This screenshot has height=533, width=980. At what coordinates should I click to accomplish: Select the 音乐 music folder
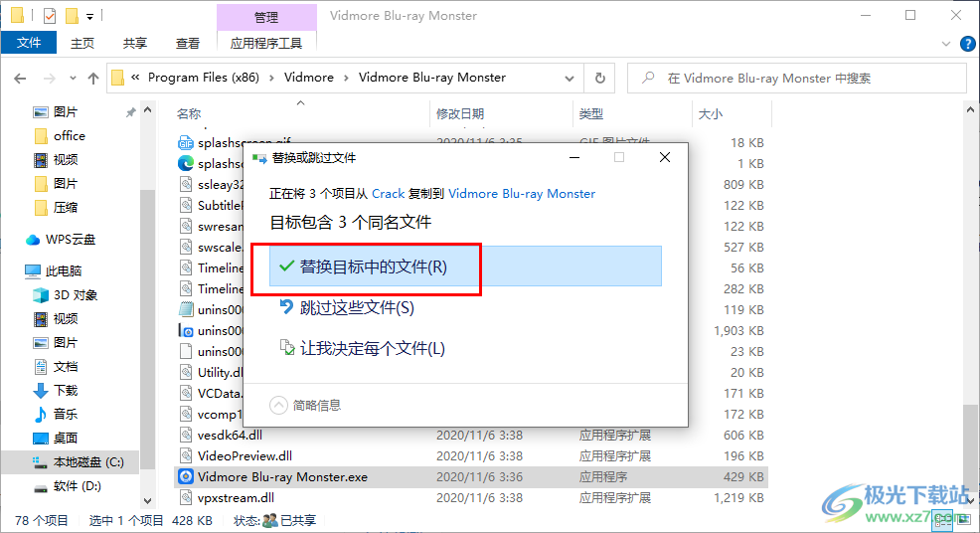65,415
